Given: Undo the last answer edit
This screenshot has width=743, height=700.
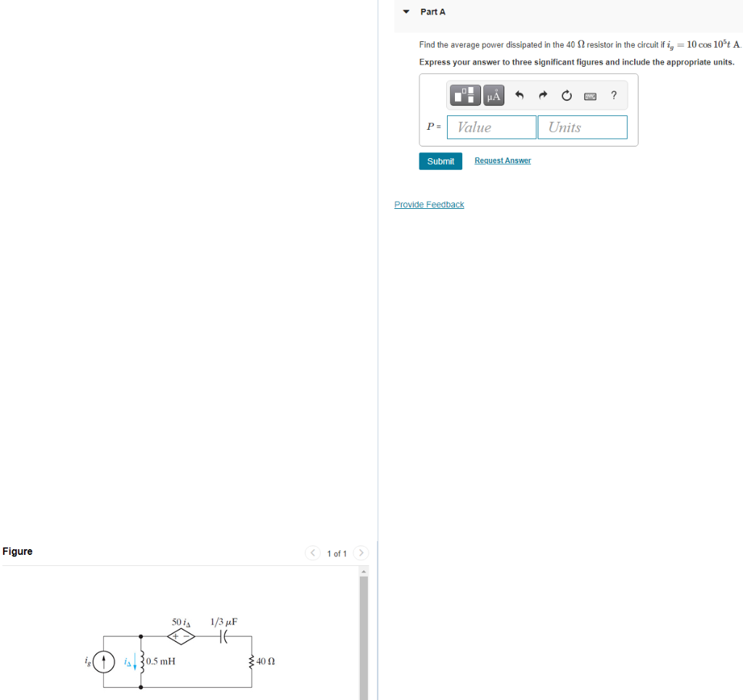Looking at the screenshot, I should point(520,94).
